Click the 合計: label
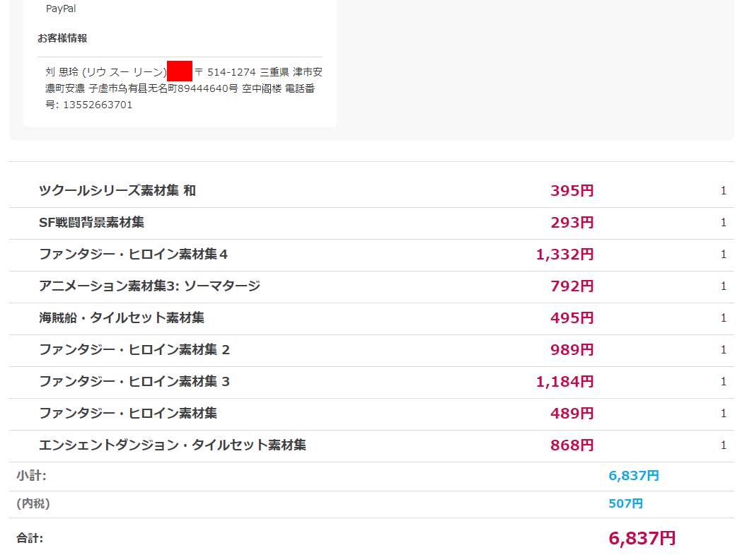 tap(30, 539)
